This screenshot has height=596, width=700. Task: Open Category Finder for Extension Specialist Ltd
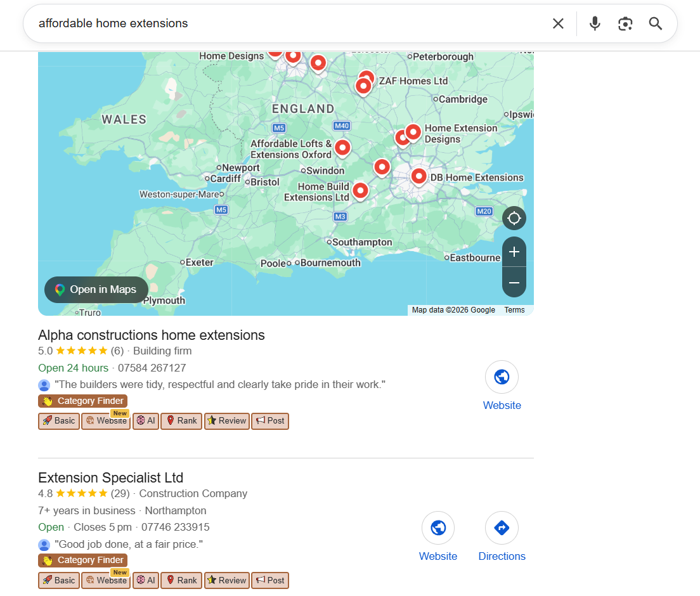83,560
